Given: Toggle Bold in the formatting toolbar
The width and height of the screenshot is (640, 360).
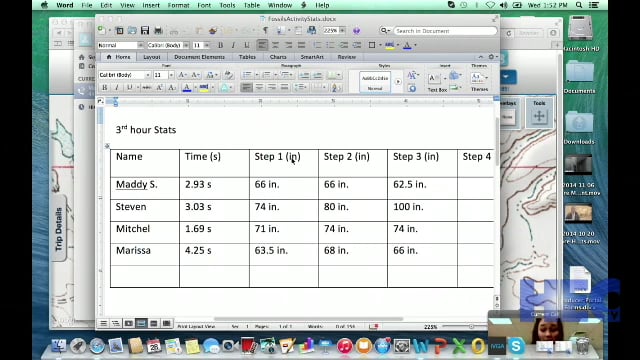Looking at the screenshot, I should (x=220, y=45).
